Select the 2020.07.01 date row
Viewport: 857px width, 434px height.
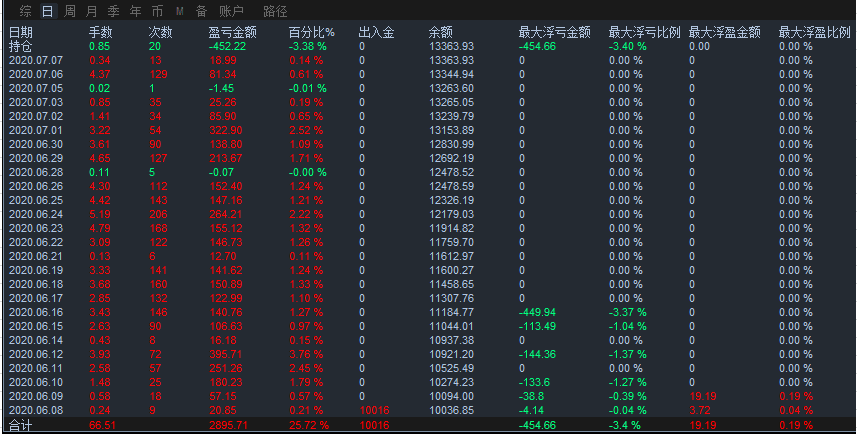36,131
